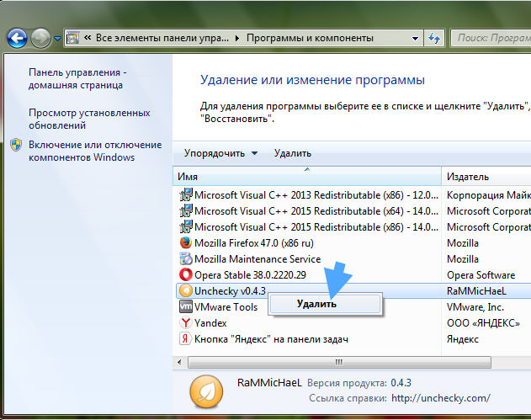
Task: Click publisher ООО «ЯНДЕКС» cell
Action: pos(483,323)
